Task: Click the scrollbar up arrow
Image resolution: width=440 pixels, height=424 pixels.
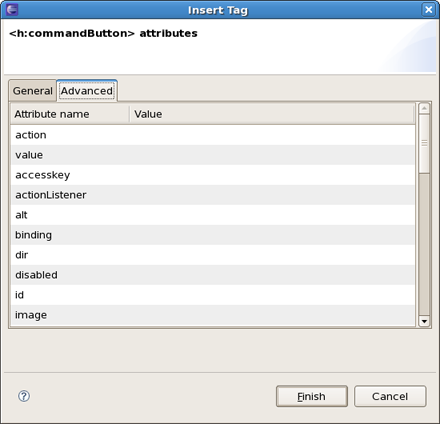Action: tap(424, 108)
